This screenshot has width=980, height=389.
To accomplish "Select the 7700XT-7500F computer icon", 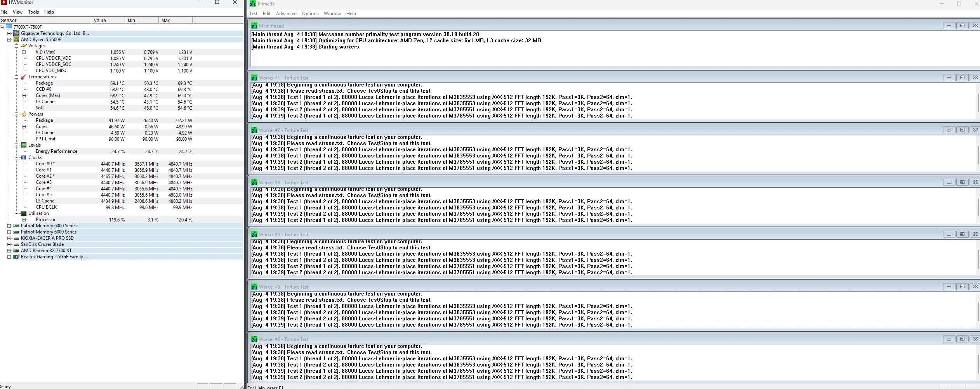I will coord(9,27).
